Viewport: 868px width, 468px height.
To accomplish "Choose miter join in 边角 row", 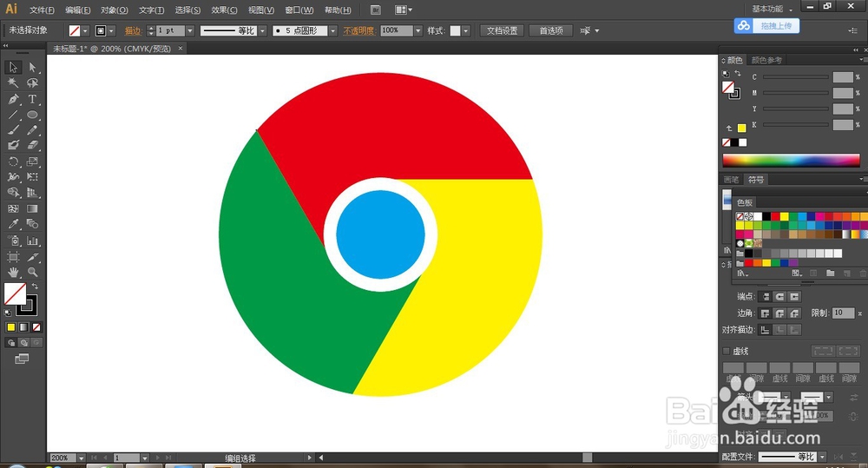I will (765, 313).
